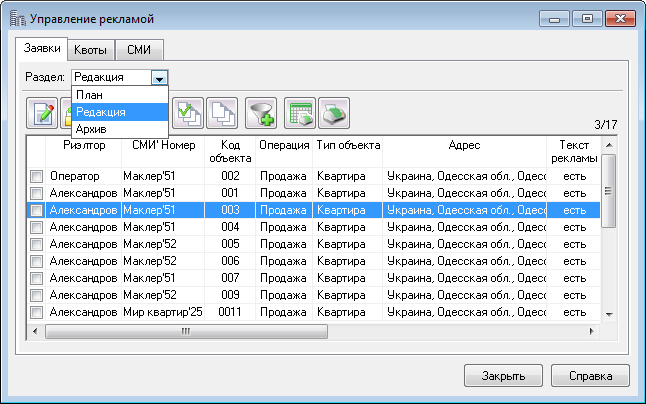Image resolution: width=646 pixels, height=404 pixels.
Task: Click the app icon in title bar
Action: tap(17, 18)
